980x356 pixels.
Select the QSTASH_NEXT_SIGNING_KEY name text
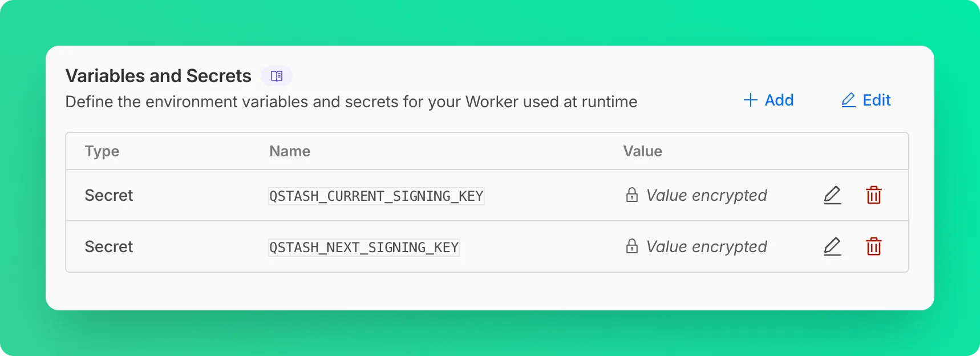[x=364, y=248]
